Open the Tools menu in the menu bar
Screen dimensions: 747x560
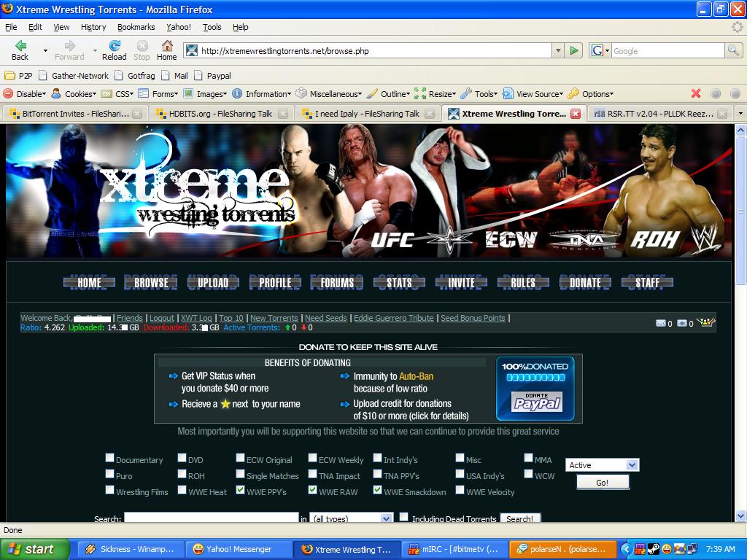click(212, 27)
